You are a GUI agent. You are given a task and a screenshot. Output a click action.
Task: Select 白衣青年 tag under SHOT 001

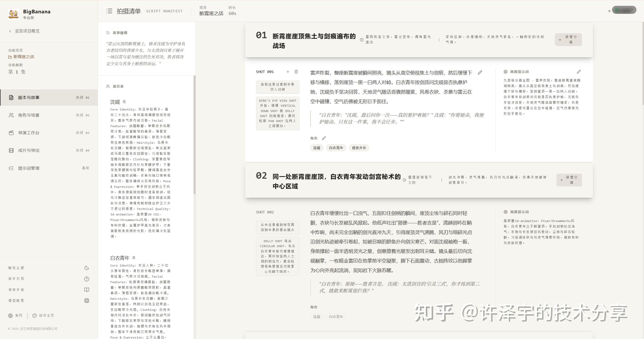(336, 148)
